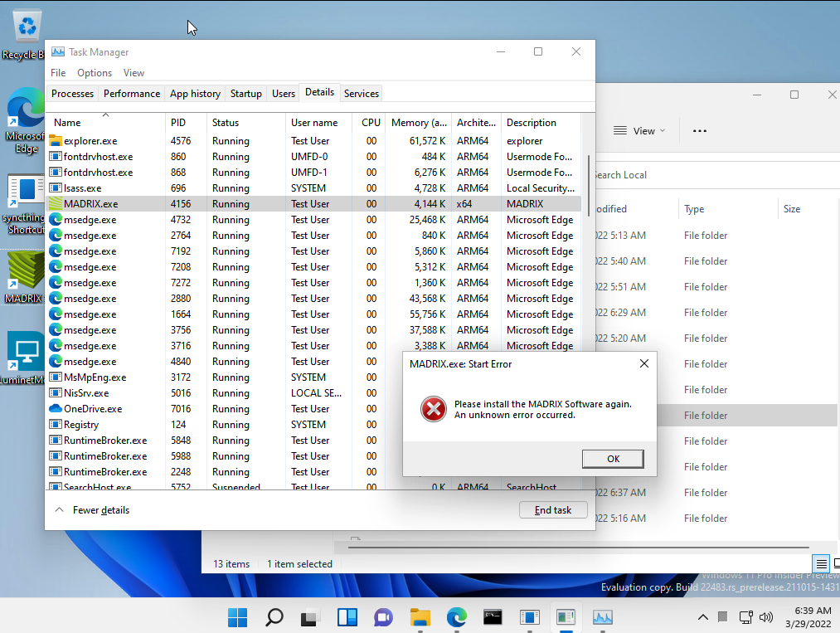The height and width of the screenshot is (633, 840).
Task: Open the syncthing Shortcut desktop icon
Action: [25, 204]
